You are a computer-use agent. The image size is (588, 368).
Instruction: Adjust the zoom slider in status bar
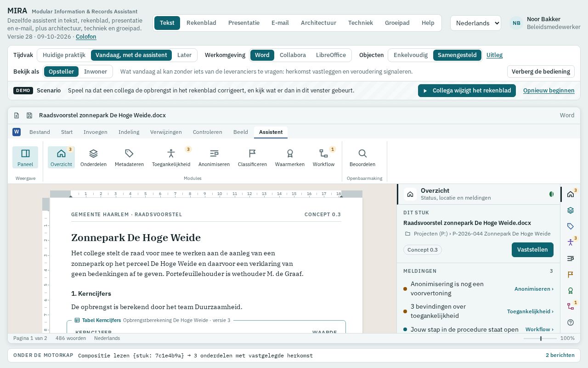point(540,339)
